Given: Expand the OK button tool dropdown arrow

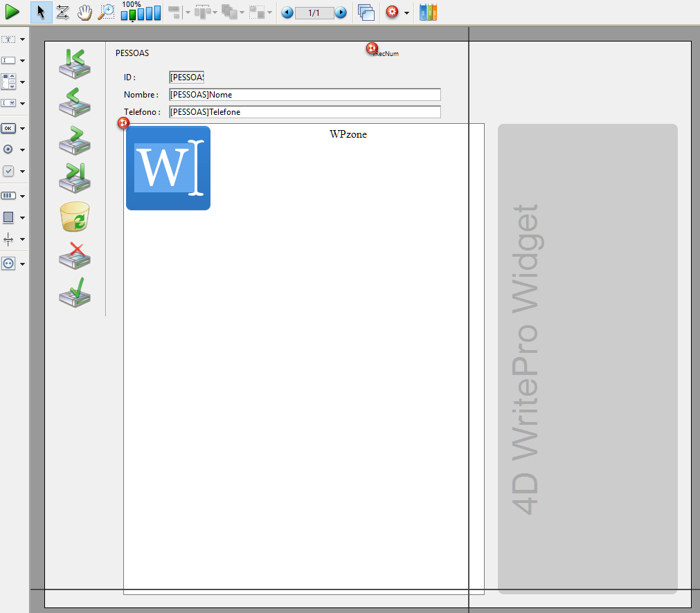Looking at the screenshot, I should (23, 129).
